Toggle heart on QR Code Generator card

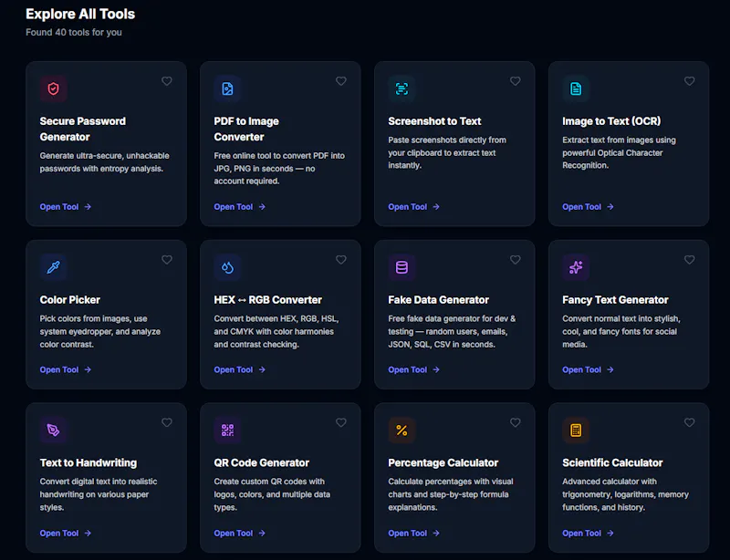coord(340,422)
